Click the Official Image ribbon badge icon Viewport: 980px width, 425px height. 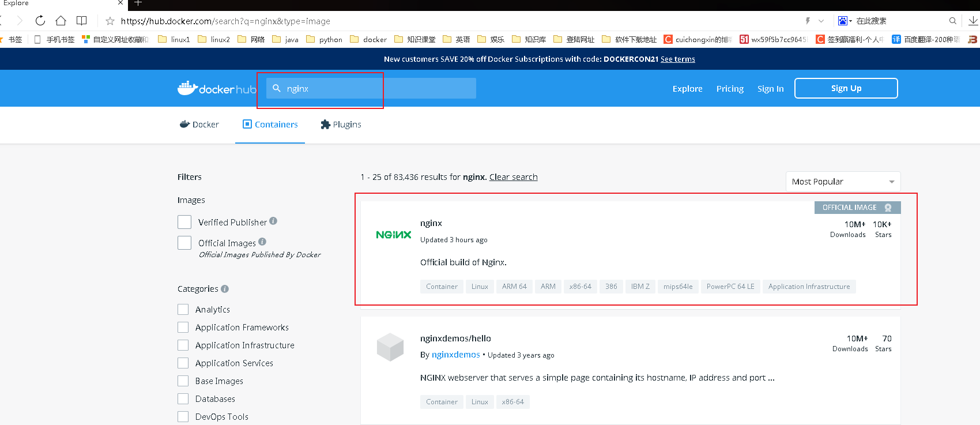(888, 208)
